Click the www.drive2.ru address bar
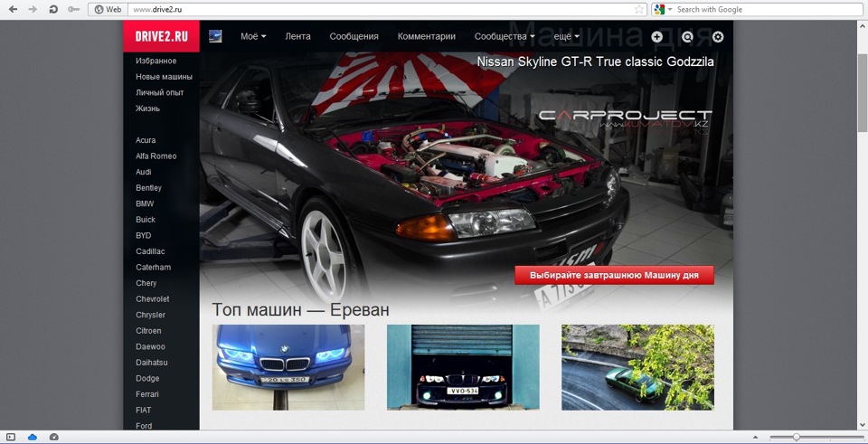 pos(382,9)
